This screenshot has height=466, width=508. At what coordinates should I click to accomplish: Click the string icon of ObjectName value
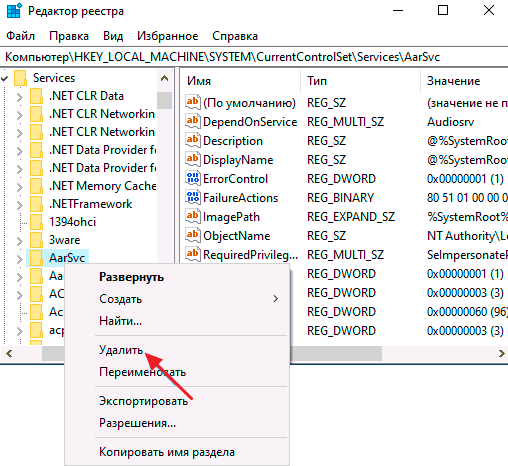(193, 235)
